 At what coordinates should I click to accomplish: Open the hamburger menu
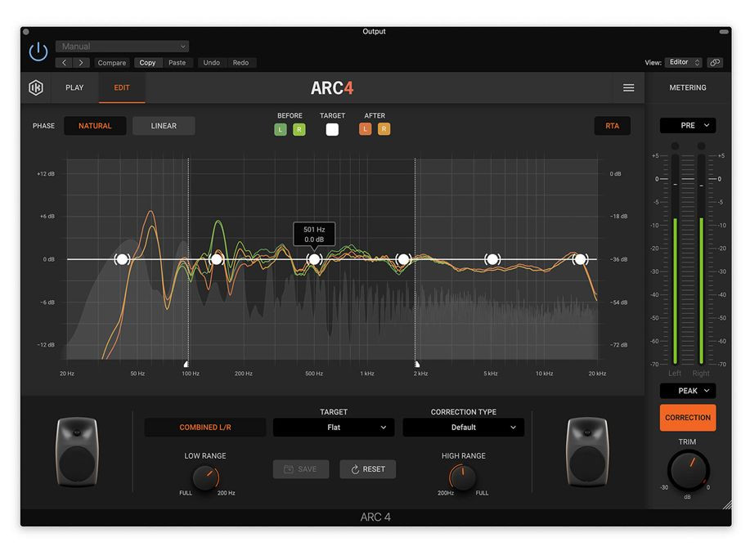coord(628,87)
